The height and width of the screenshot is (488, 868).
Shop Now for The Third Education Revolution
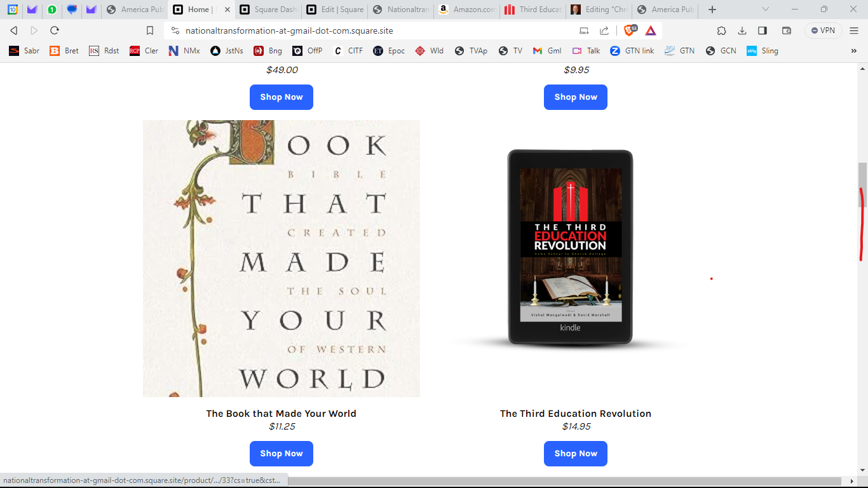(x=576, y=454)
